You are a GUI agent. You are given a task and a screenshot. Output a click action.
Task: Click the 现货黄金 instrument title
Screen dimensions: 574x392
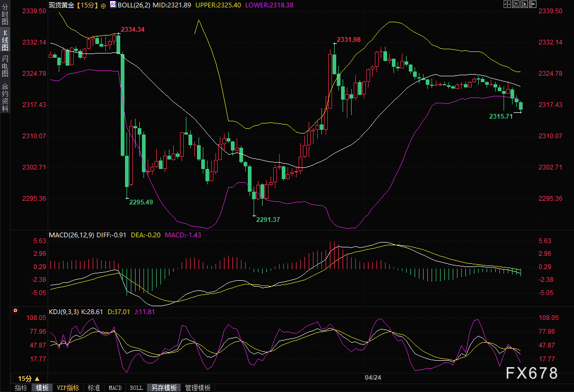61,5
